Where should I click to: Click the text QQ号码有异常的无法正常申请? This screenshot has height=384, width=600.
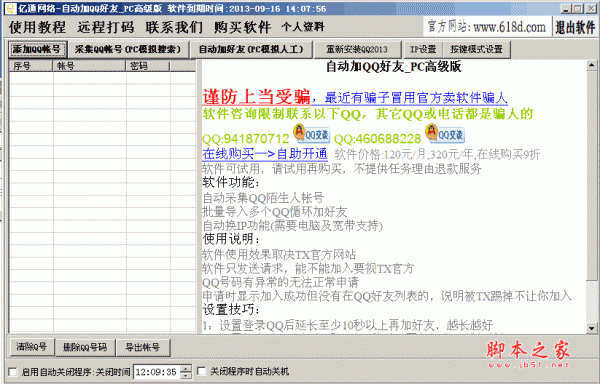pos(280,283)
